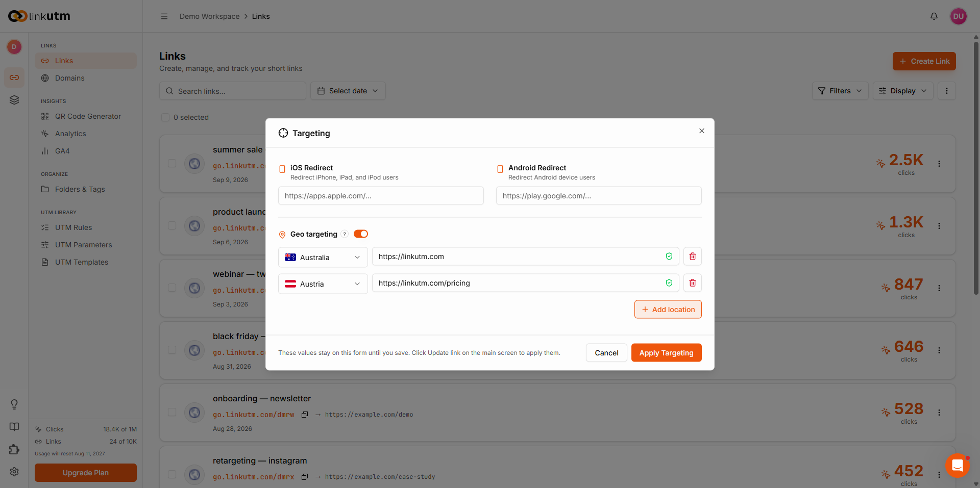Open the puzzle integrations icon

coord(14,449)
